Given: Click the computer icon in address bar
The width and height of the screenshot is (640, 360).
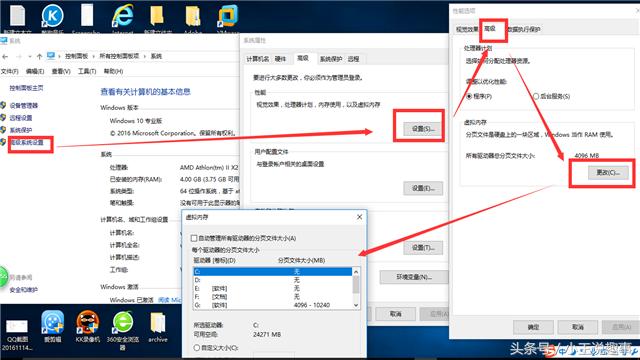Looking at the screenshot, I should click(51, 56).
